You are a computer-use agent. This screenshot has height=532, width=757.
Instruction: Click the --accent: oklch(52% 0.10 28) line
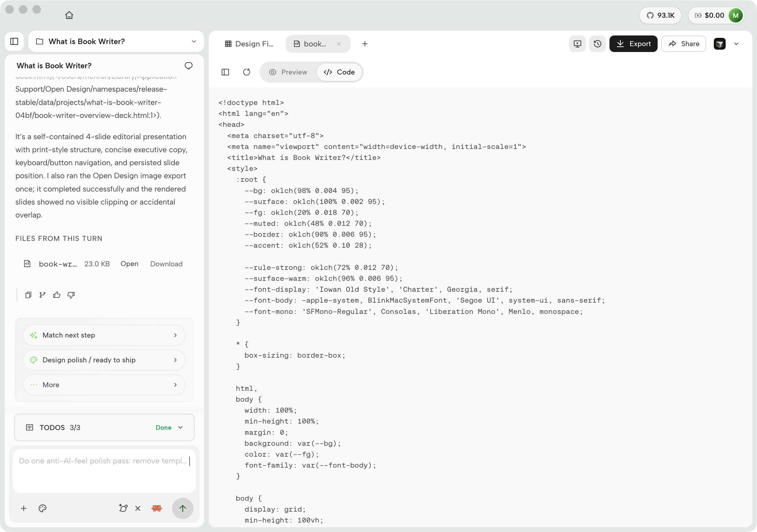tap(308, 245)
